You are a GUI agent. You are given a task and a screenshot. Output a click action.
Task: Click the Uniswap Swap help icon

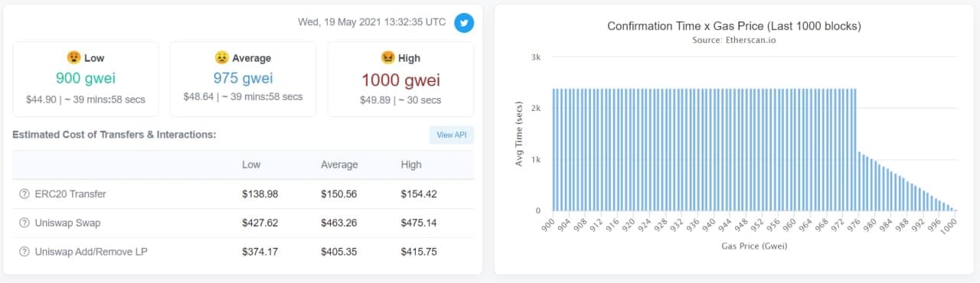coord(24,223)
